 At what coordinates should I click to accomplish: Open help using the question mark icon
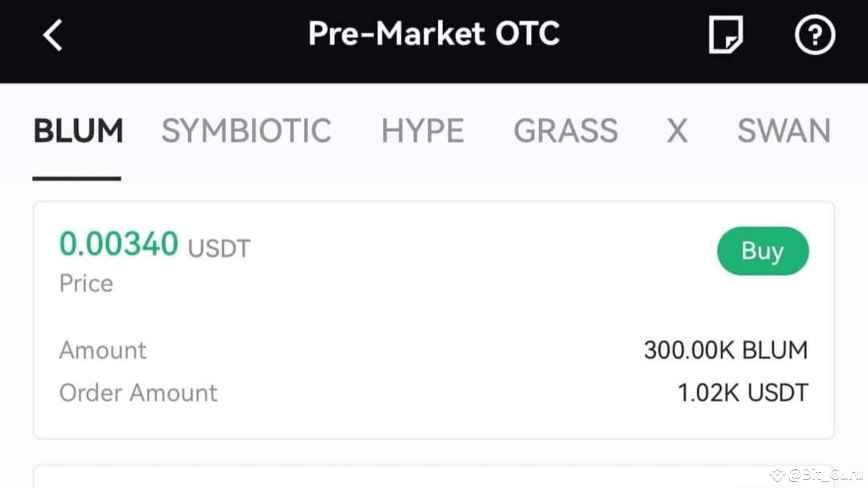pos(815,35)
